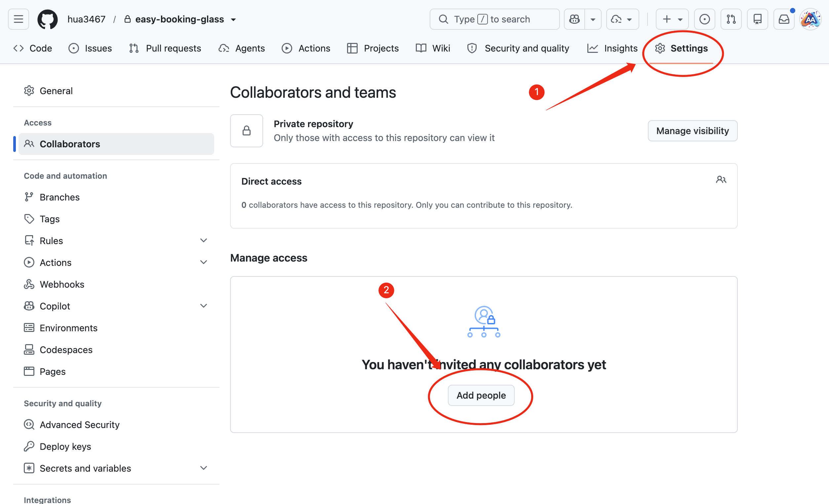Click the Add people button
Viewport: 829px width, 504px height.
[x=481, y=395]
